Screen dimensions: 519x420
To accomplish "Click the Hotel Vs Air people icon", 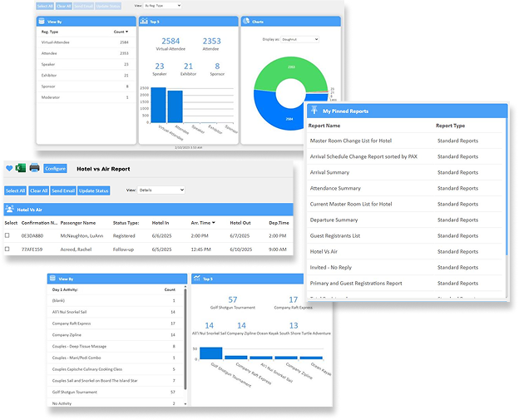I will click(x=10, y=210).
